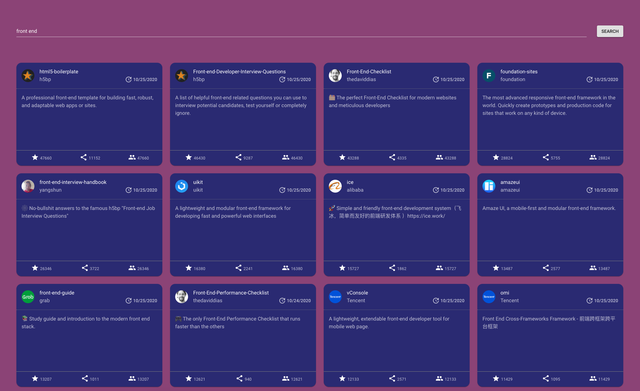640x391 pixels.
Task: Click the share icon on Front-End-Performance-Checklist card
Action: (x=239, y=378)
